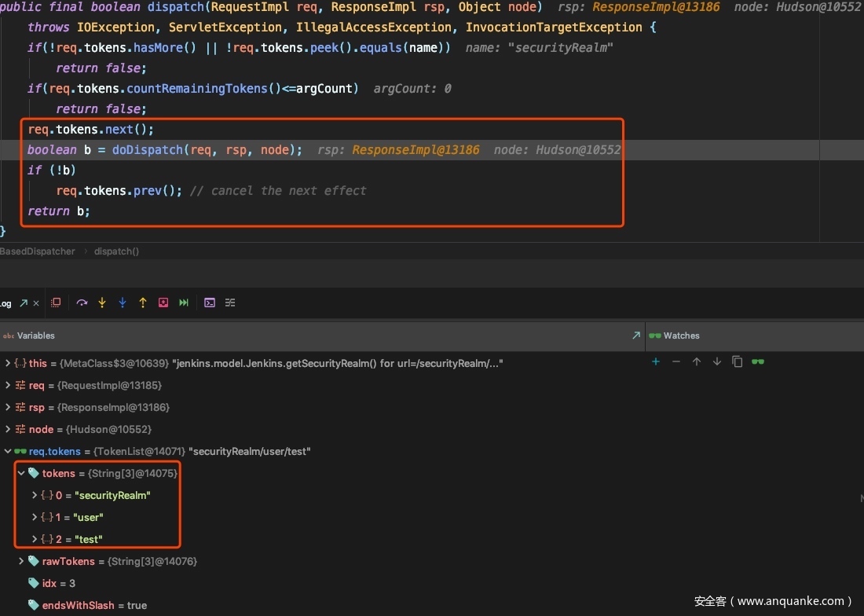Click the Drop Frame pink icon

click(163, 302)
